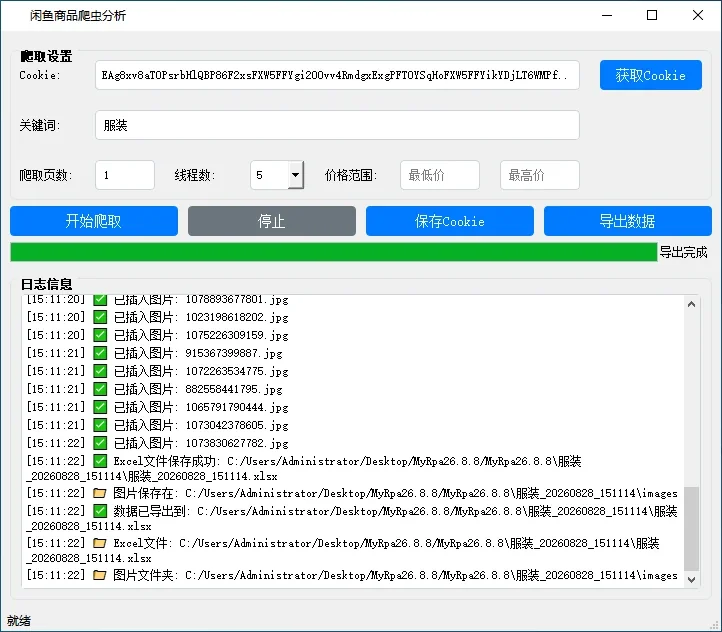Click the 开始爬取 start crawl button
This screenshot has width=722, height=632.
pyautogui.click(x=94, y=221)
